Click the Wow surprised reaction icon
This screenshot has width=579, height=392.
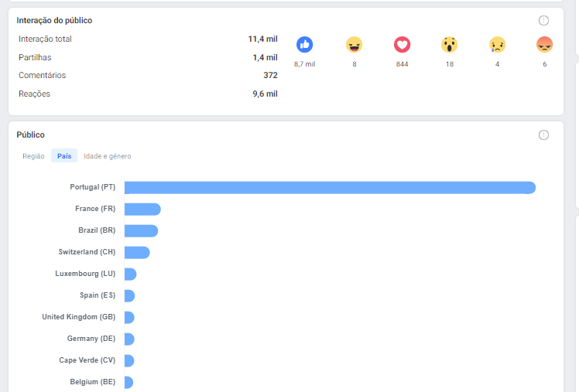449,45
